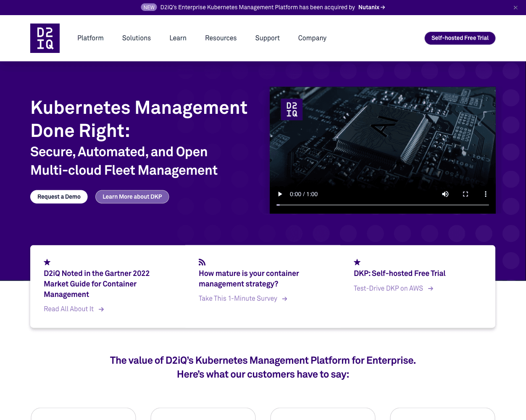Screen dimensions: 526x420
Task: Mute the video with speaker icon
Action: pos(445,194)
